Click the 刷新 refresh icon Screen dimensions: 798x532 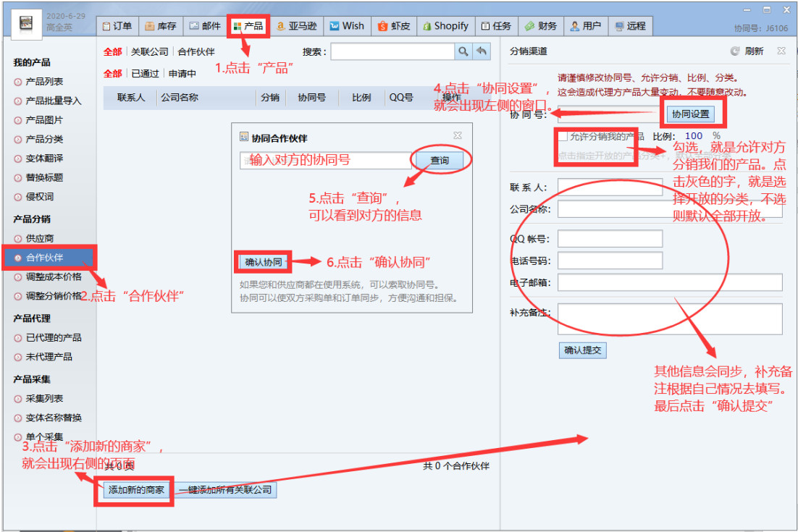[x=735, y=51]
